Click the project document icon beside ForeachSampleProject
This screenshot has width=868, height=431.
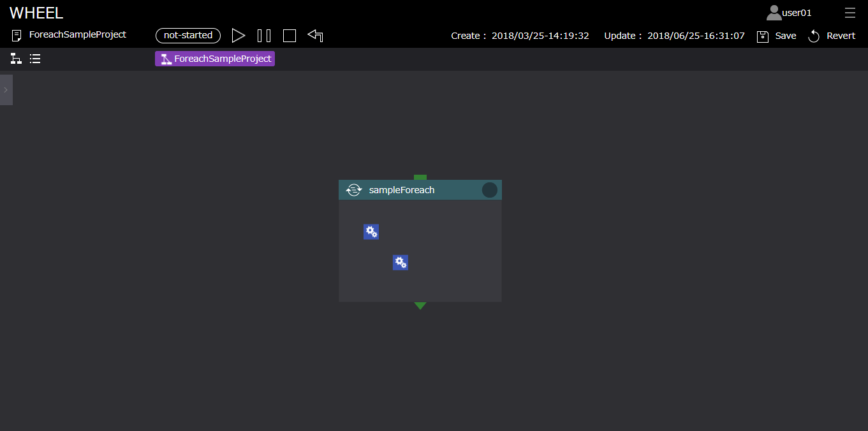click(x=17, y=36)
